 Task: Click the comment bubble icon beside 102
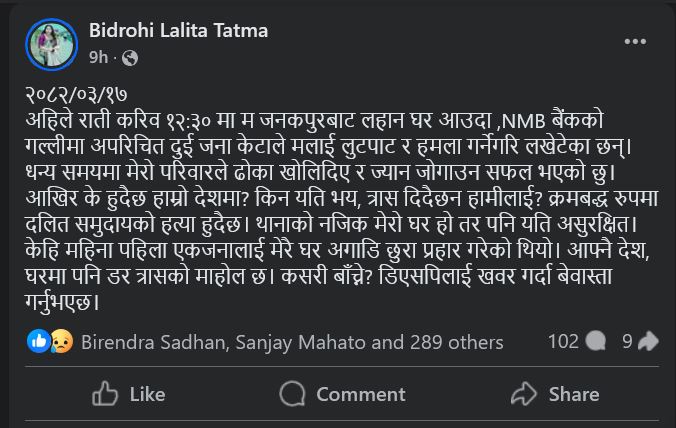tap(595, 342)
